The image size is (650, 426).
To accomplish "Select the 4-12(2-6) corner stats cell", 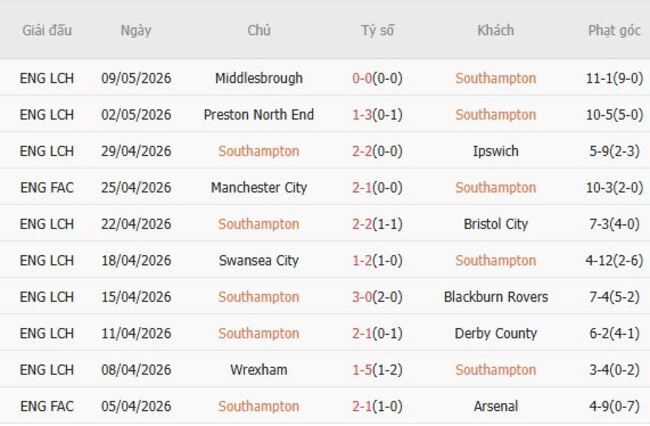I will point(614,261).
